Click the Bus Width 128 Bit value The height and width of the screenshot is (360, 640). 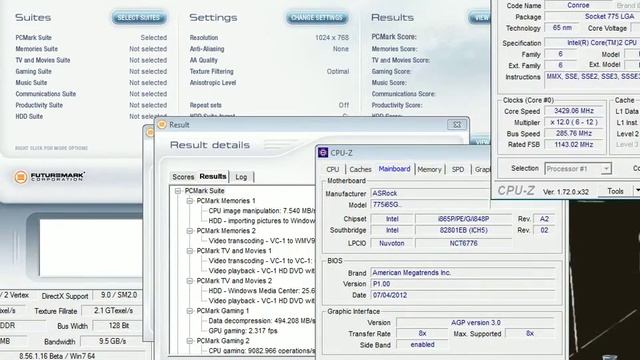click(x=119, y=325)
